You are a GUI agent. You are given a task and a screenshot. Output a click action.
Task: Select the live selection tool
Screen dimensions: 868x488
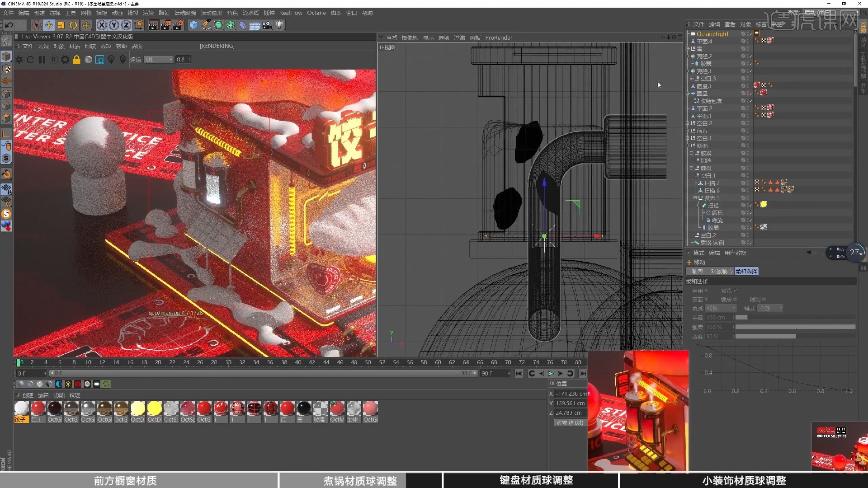pos(37,25)
